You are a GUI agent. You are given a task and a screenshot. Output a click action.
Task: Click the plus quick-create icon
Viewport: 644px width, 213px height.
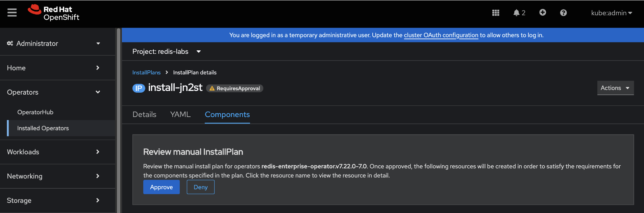click(x=543, y=13)
